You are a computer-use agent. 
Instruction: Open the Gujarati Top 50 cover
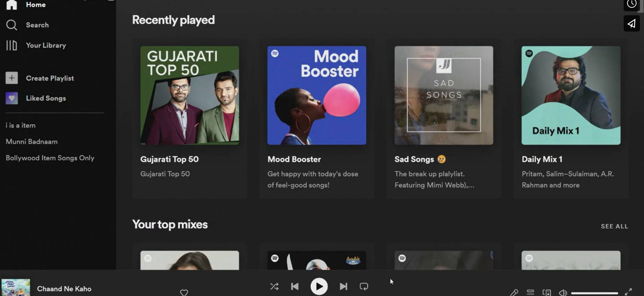[x=190, y=95]
